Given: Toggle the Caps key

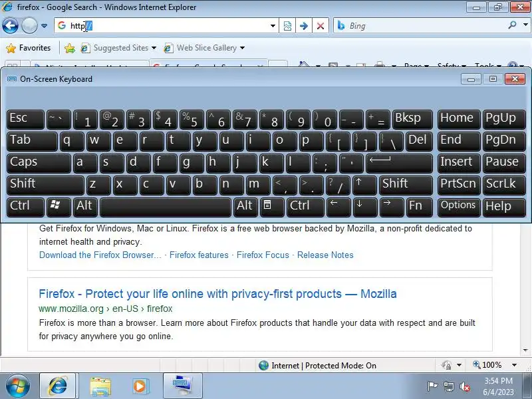Looking at the screenshot, I should tap(39, 163).
